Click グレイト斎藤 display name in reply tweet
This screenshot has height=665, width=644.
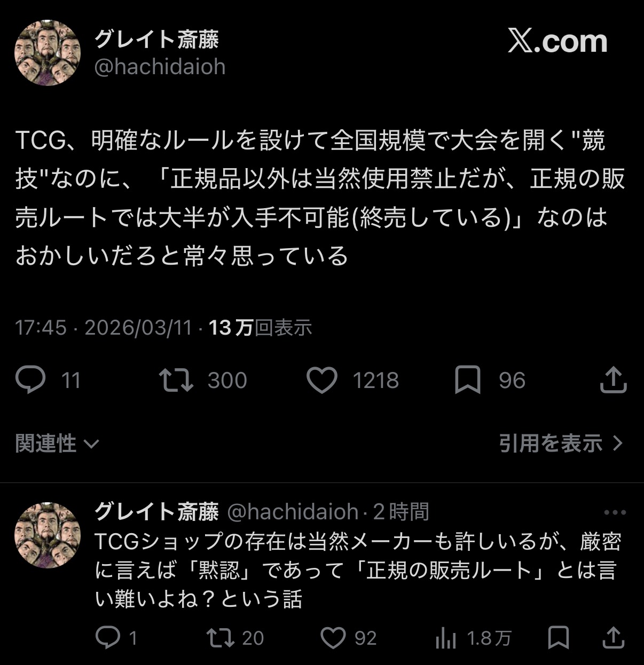coord(156,512)
